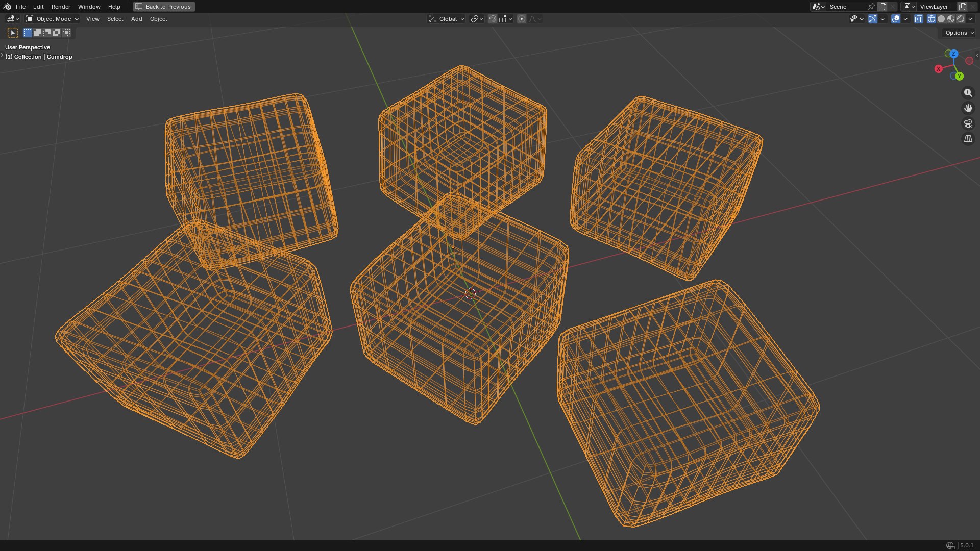The image size is (980, 551).
Task: Open the Global transform orientation dropdown
Action: (x=447, y=19)
